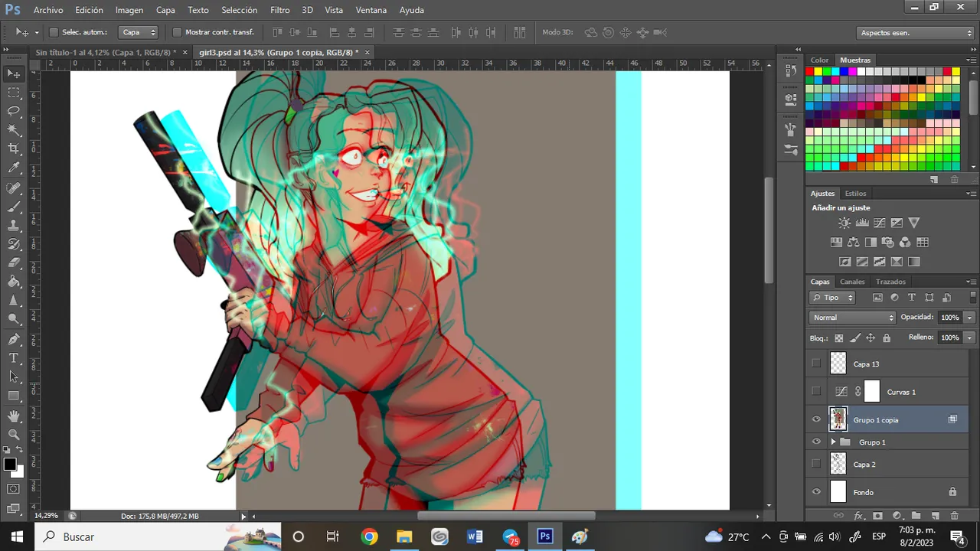Image resolution: width=980 pixels, height=551 pixels.
Task: Enable the Selec. autom. checkbox
Action: 54,32
